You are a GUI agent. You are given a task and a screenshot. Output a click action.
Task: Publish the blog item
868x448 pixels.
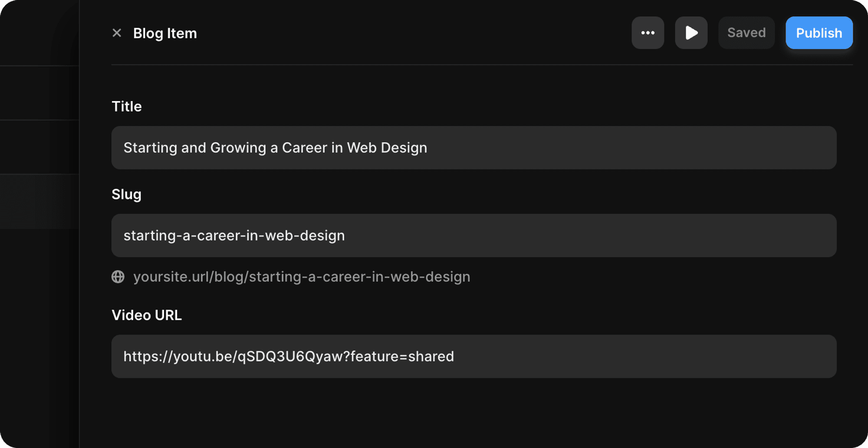pyautogui.click(x=819, y=33)
